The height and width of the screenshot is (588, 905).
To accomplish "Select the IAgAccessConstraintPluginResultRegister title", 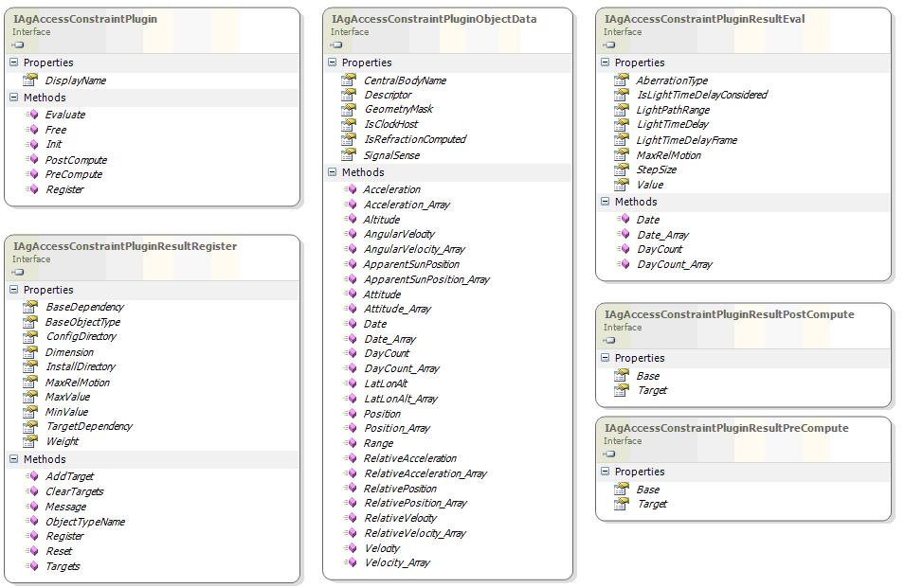I will [x=125, y=246].
